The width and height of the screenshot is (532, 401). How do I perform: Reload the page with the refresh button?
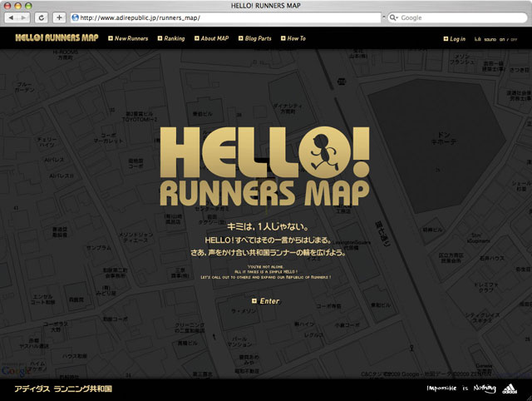(x=41, y=17)
